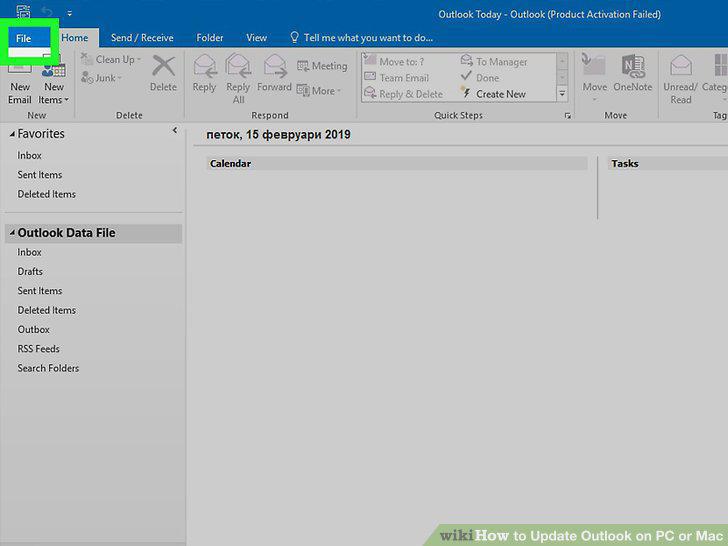Viewport: 728px width, 546px height.
Task: Click the Reply envelope icon
Action: click(204, 66)
